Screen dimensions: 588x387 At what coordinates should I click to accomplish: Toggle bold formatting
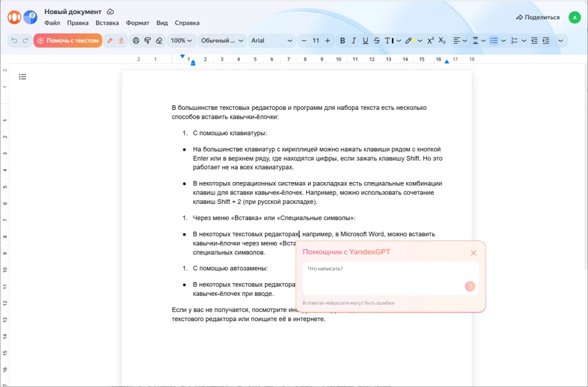pos(342,41)
